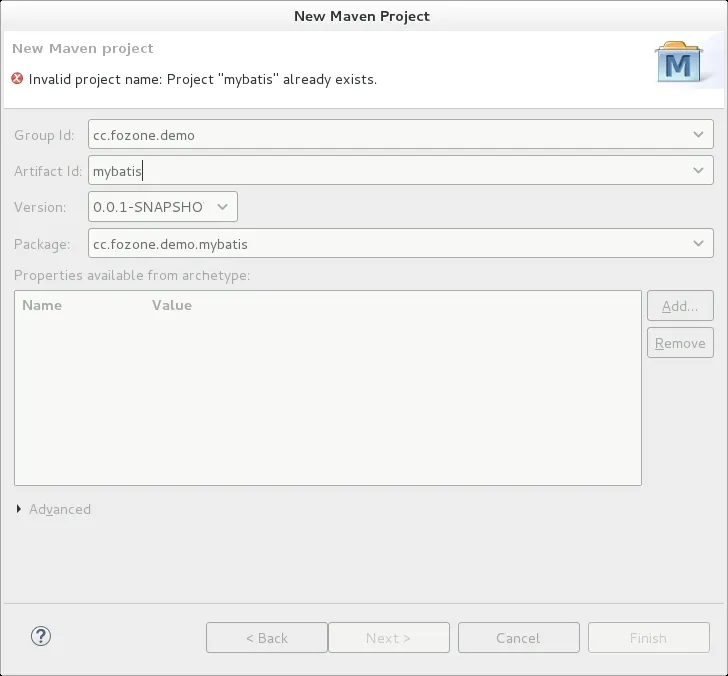Click the Finish button
Image resolution: width=728 pixels, height=676 pixels.
coord(649,637)
